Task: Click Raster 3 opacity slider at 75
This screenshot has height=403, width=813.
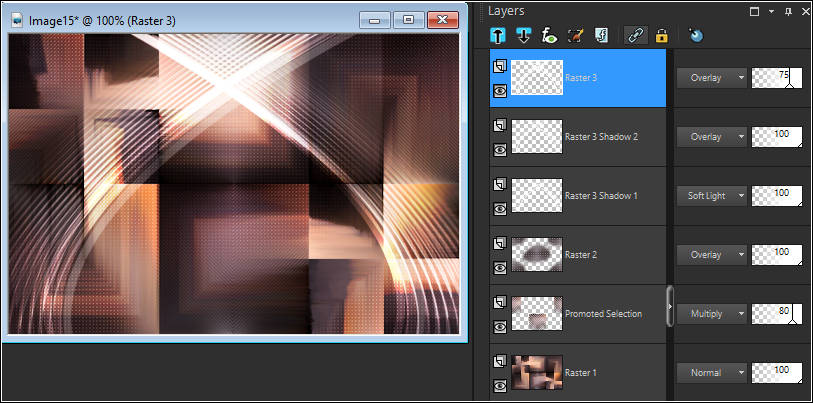Action: click(777, 78)
